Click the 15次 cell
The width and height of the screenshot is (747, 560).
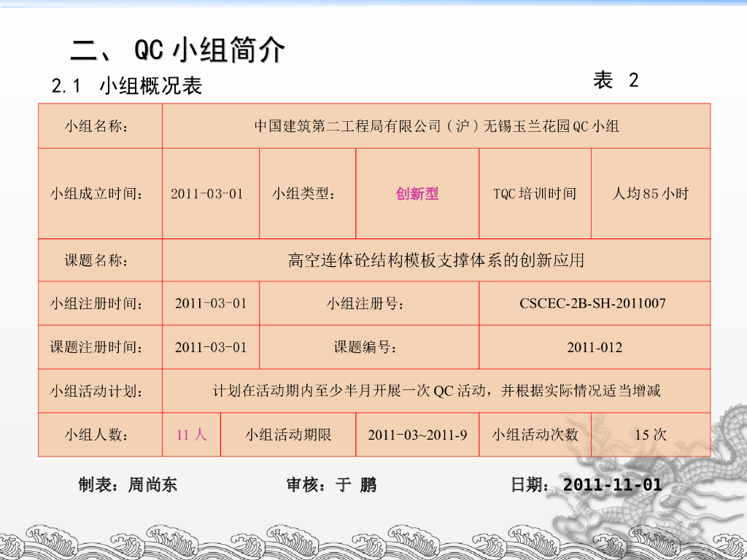point(651,435)
